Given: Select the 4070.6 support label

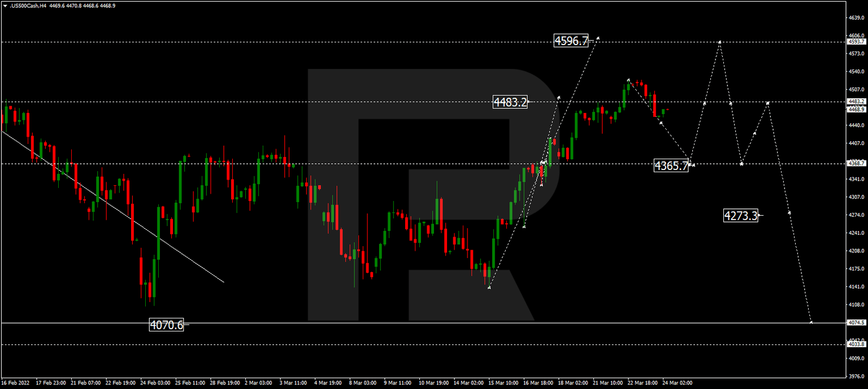Looking at the screenshot, I should pyautogui.click(x=167, y=325).
